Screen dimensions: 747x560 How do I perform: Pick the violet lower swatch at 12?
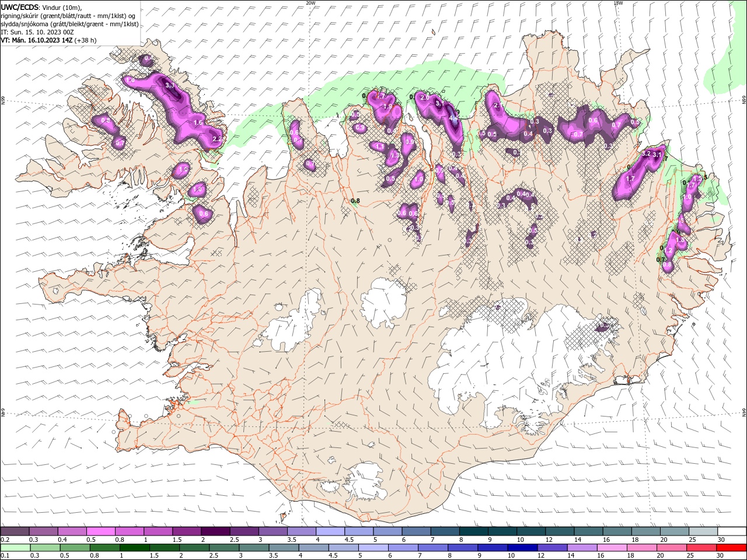pyautogui.click(x=551, y=548)
